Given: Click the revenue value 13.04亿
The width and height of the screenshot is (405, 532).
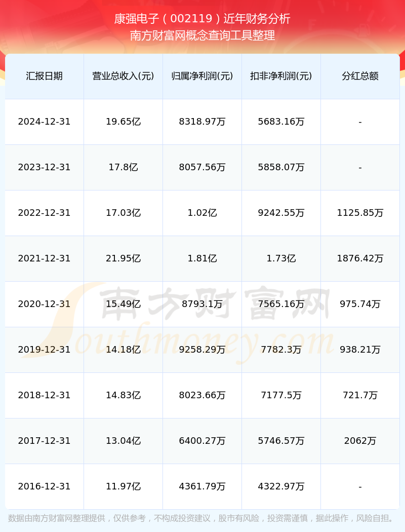Looking at the screenshot, I should pyautogui.click(x=124, y=441).
